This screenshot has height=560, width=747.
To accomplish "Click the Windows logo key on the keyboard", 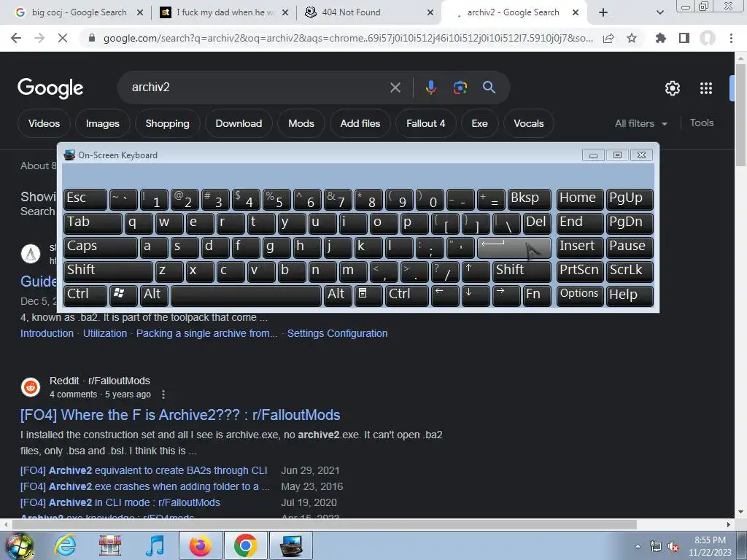I will pos(123,295).
